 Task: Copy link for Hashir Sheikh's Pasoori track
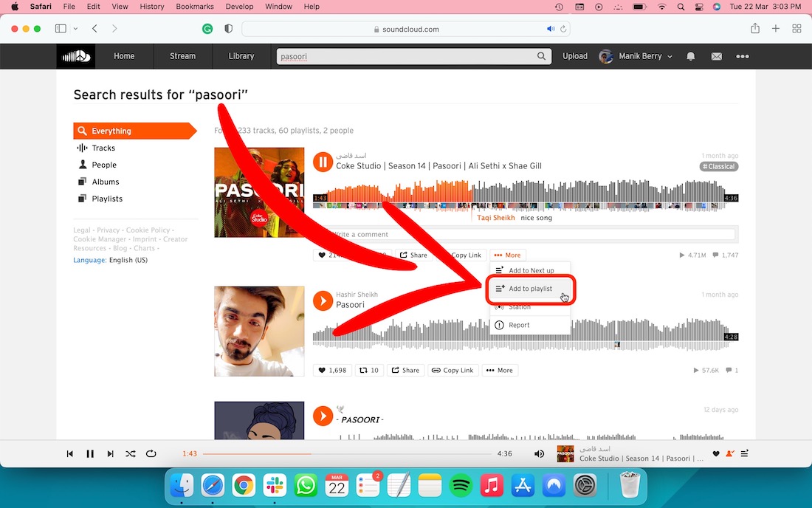453,370
